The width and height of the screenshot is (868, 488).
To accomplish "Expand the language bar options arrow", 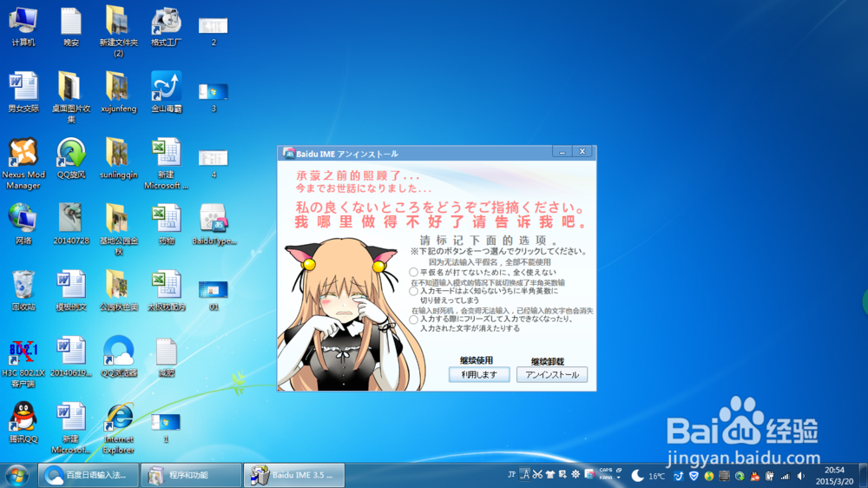I will (x=618, y=478).
